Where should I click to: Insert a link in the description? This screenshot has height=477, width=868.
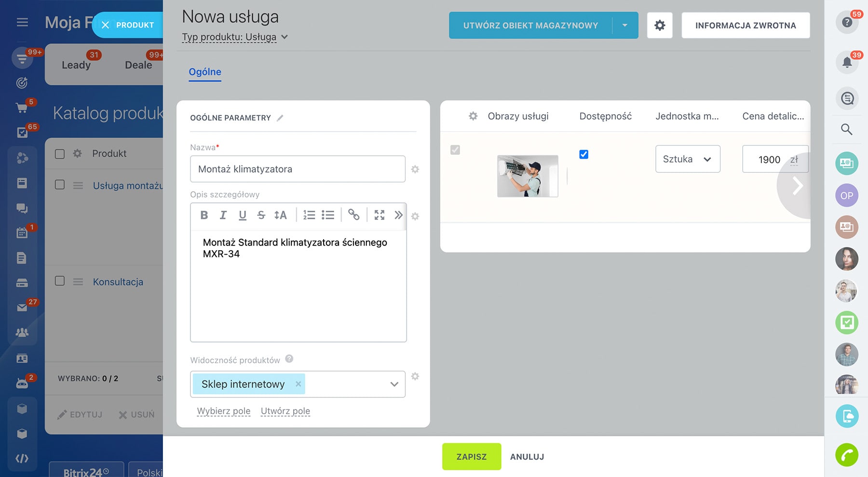[354, 215]
